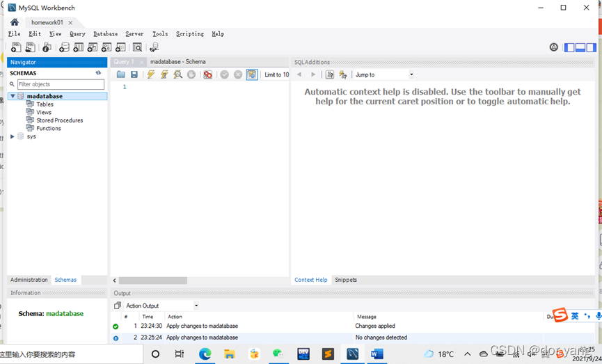The height and width of the screenshot is (364, 602).
Task: Create a new table icon
Action: 79,47
